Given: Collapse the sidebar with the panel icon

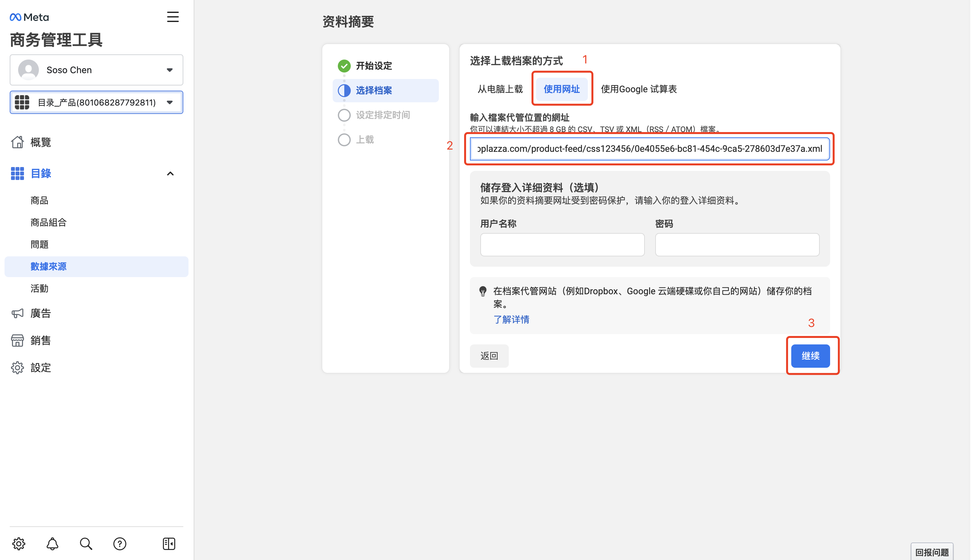Looking at the screenshot, I should point(168,543).
